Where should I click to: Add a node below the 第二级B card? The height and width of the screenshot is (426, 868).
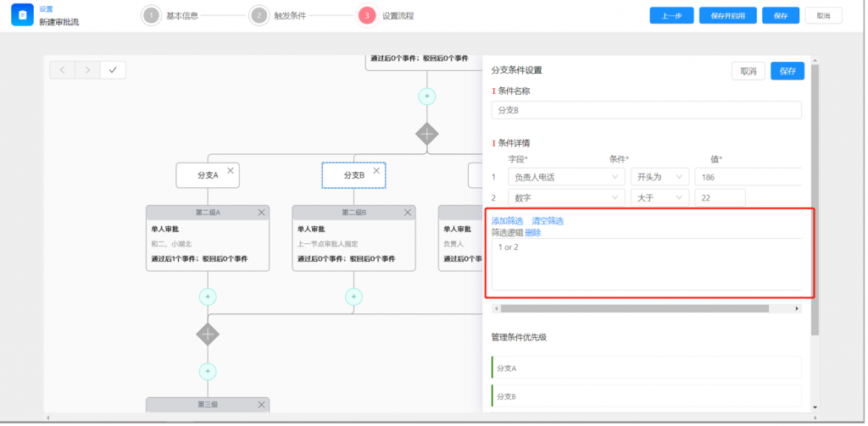coord(353,297)
